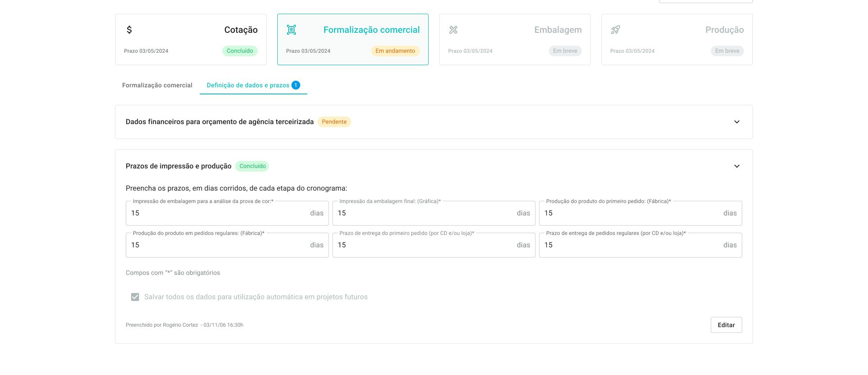Viewport: 868px width, 375px height.
Task: Expand the Dados financeiros section chevron
Action: pyautogui.click(x=737, y=122)
